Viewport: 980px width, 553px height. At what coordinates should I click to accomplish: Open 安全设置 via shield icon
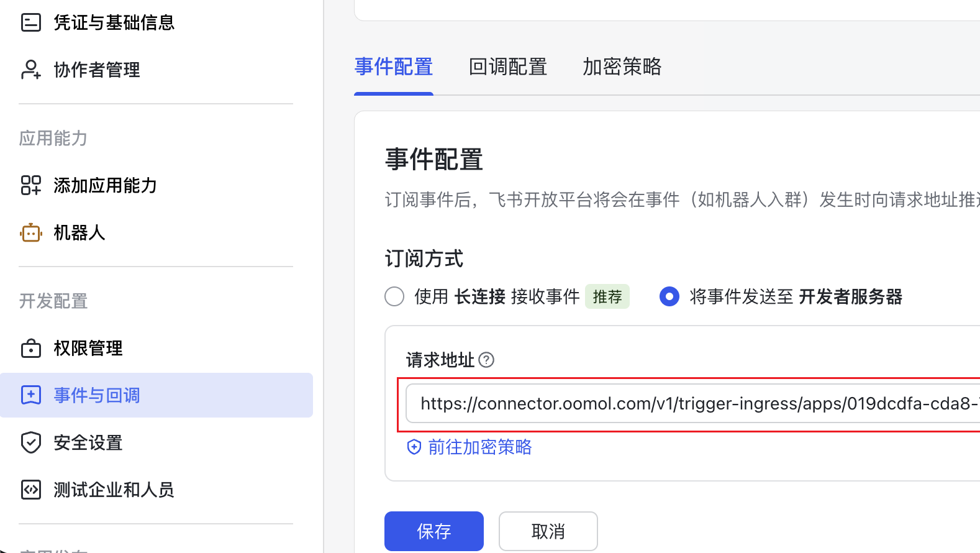pyautogui.click(x=31, y=442)
